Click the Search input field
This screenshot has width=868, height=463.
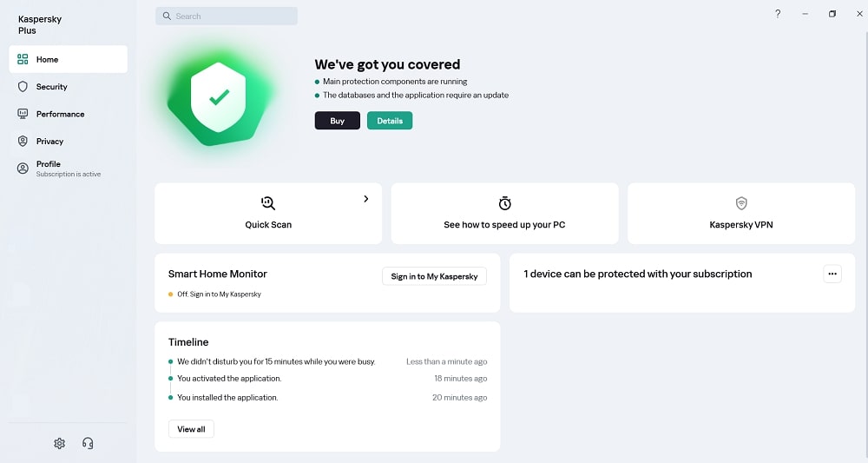[227, 16]
